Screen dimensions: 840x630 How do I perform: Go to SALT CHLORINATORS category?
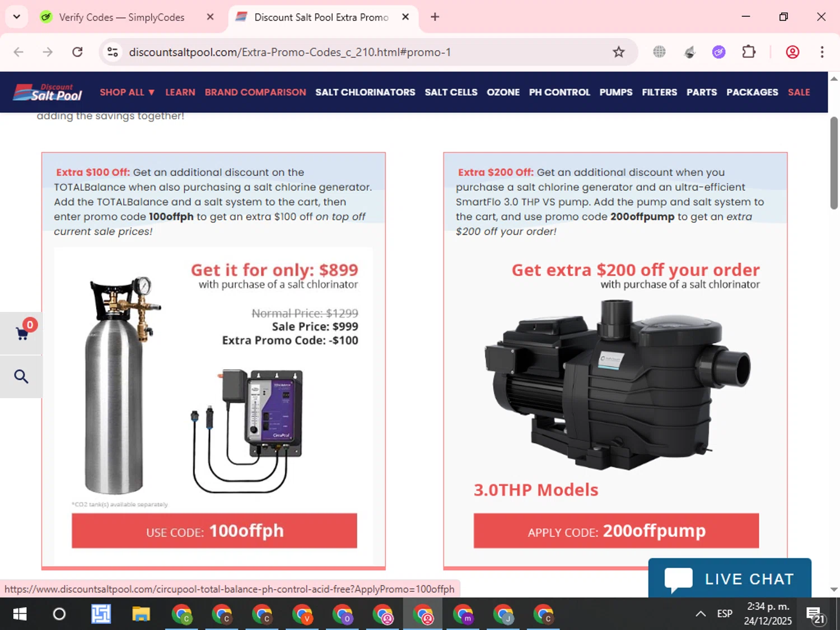pyautogui.click(x=365, y=92)
